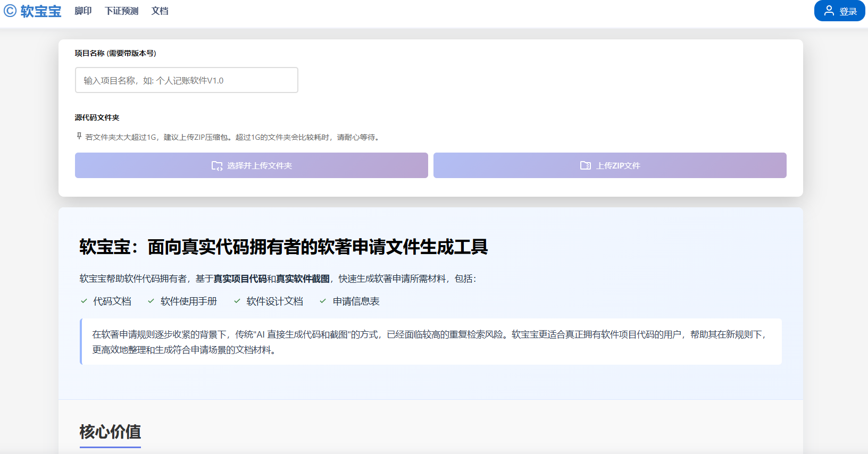This screenshot has width=868, height=454.
Task: Click the 登录 button label
Action: pos(848,11)
